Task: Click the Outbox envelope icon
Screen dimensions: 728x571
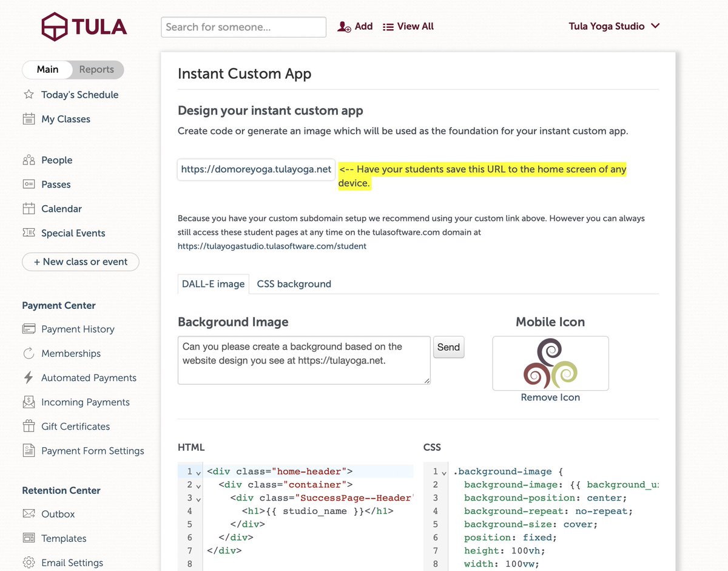Action: tap(29, 514)
